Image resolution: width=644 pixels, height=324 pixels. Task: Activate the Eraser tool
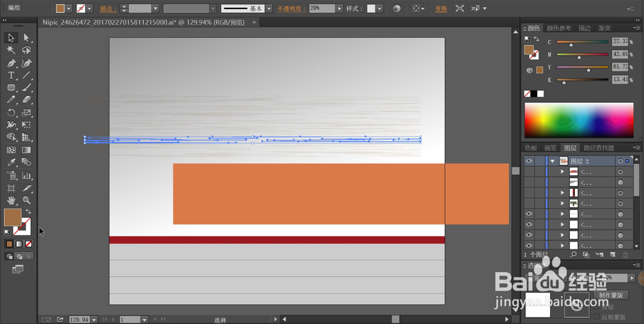[x=26, y=100]
